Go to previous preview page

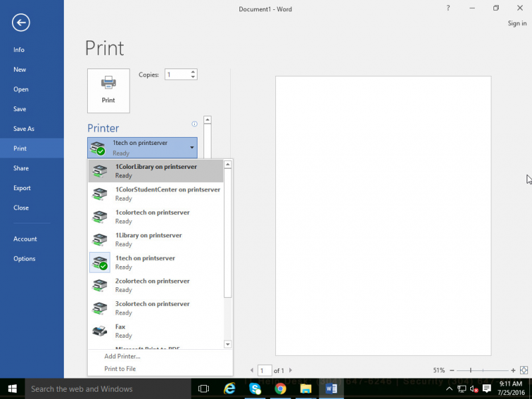pyautogui.click(x=252, y=370)
